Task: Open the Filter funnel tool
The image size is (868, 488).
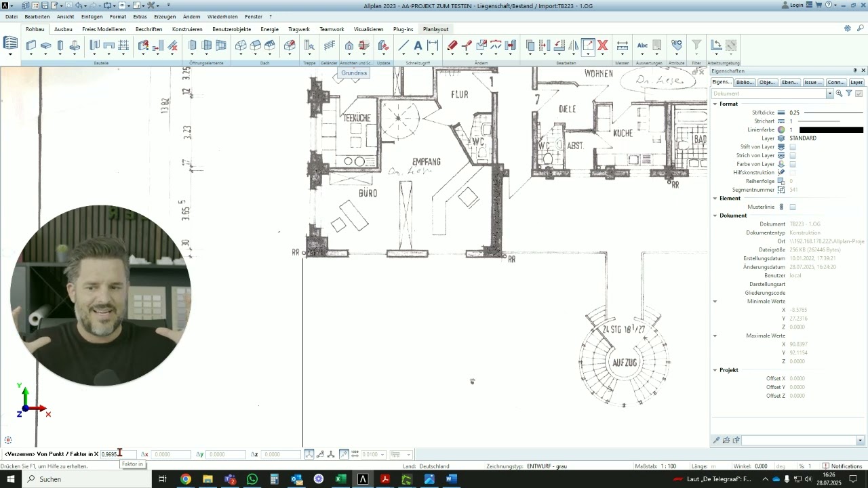Action: [696, 45]
